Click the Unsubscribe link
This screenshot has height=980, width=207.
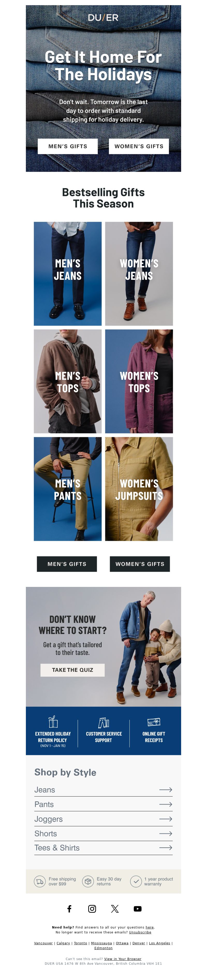140,932
